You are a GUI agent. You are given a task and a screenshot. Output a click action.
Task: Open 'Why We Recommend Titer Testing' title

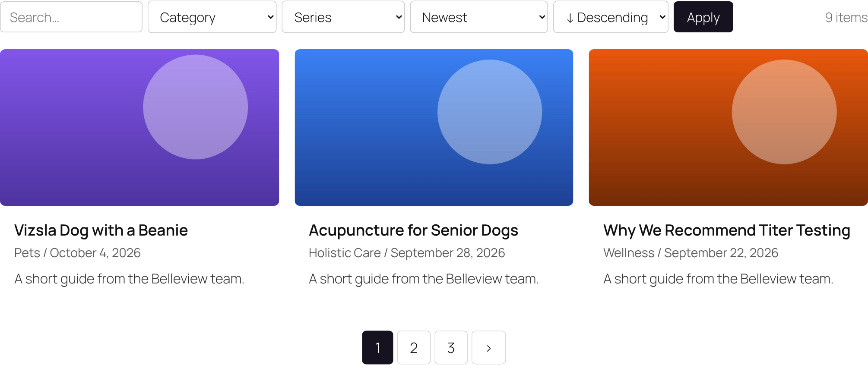(727, 230)
